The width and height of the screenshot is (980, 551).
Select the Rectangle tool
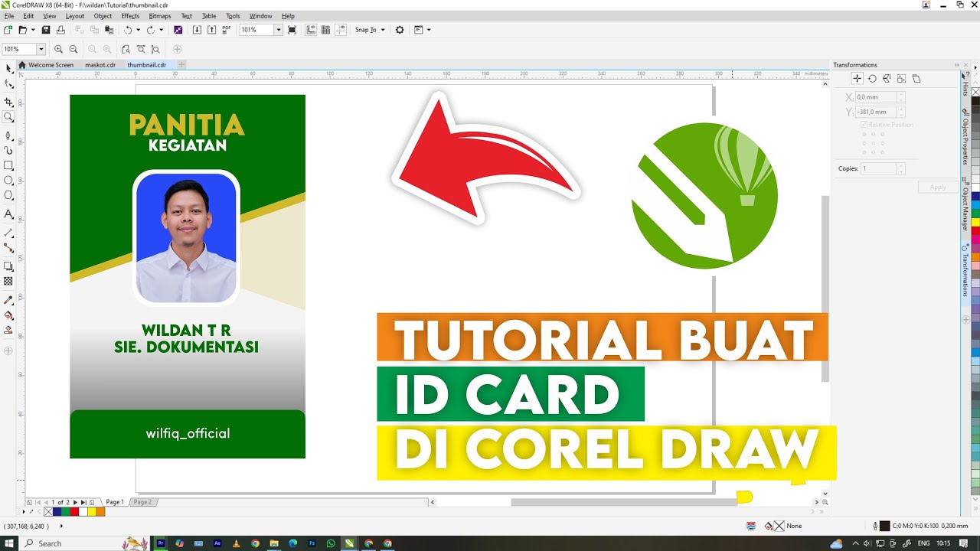(8, 165)
